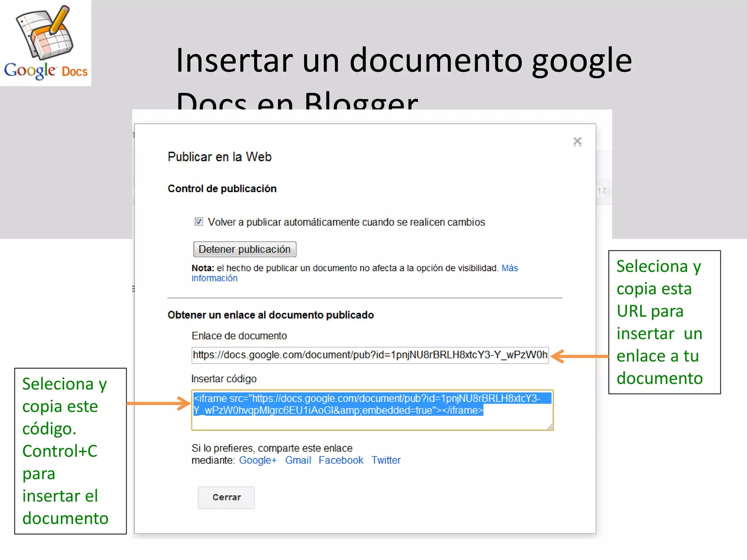Toggle the Volver a publicar automáticamente checkbox
Screen dimensions: 747x560
click(199, 222)
